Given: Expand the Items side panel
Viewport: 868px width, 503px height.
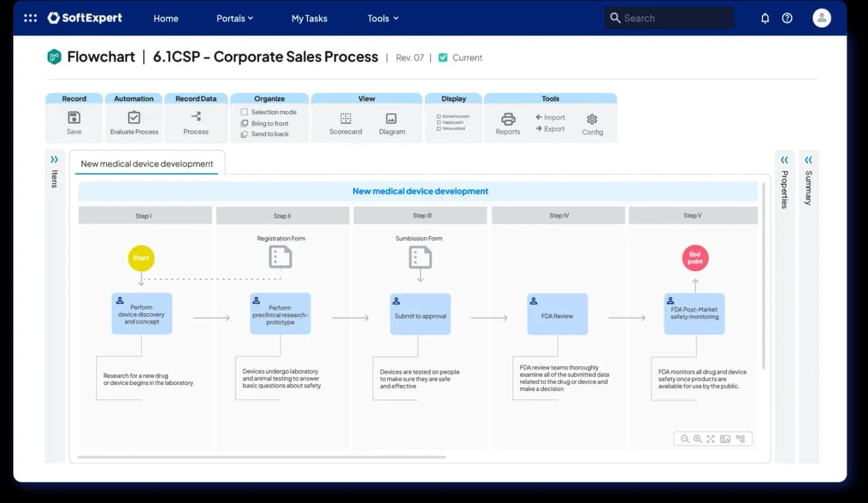Looking at the screenshot, I should 54,160.
